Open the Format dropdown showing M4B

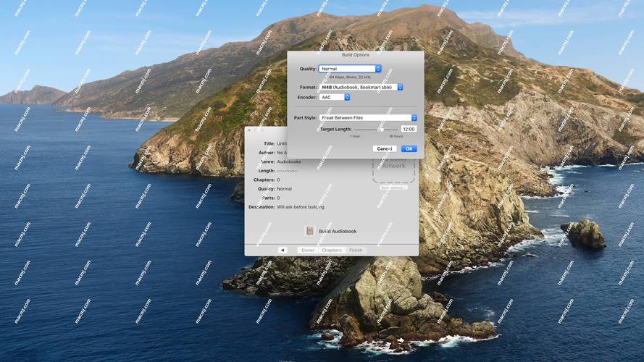[x=361, y=87]
